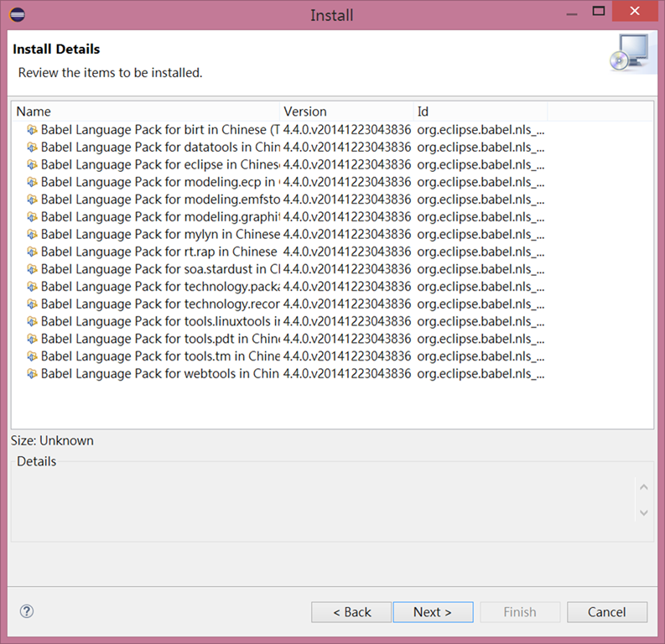665x644 pixels.
Task: Select 'Babel Language Pack for soa.stardust' row name
Action: point(161,269)
